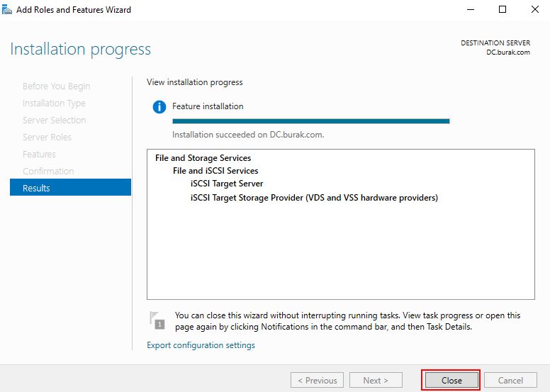550x392 pixels.
Task: Click the Cancel button
Action: 510,380
